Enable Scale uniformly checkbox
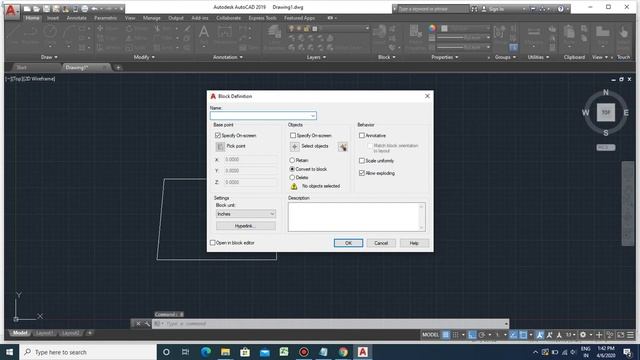 pyautogui.click(x=362, y=161)
